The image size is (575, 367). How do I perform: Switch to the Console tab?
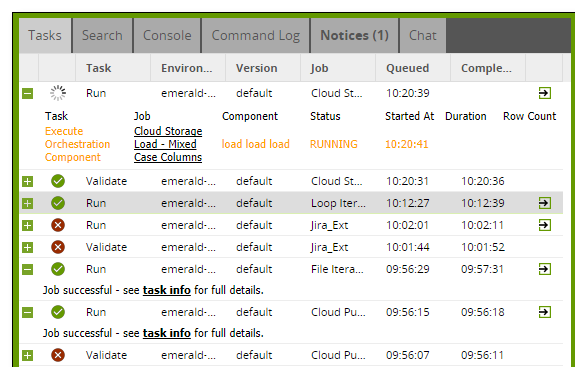point(167,36)
